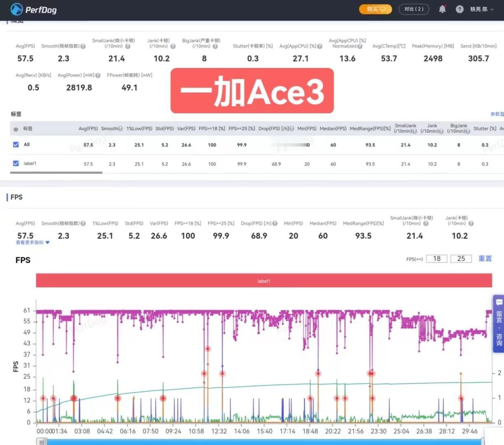
Task: Show help for Avg(Power) [mW] metric
Action: [x=98, y=75]
